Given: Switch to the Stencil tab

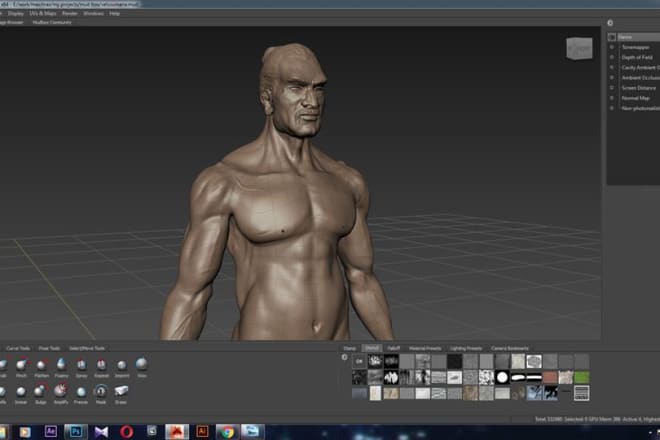Looking at the screenshot, I should 372,348.
